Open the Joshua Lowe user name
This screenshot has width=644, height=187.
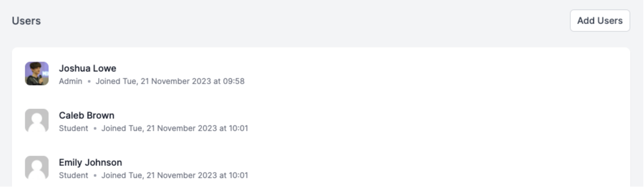pos(87,68)
